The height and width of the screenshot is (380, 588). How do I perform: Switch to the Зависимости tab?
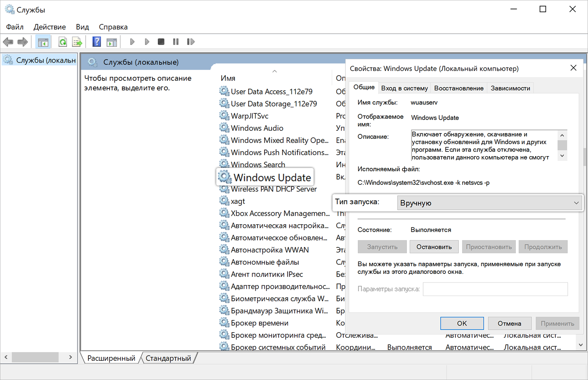510,88
